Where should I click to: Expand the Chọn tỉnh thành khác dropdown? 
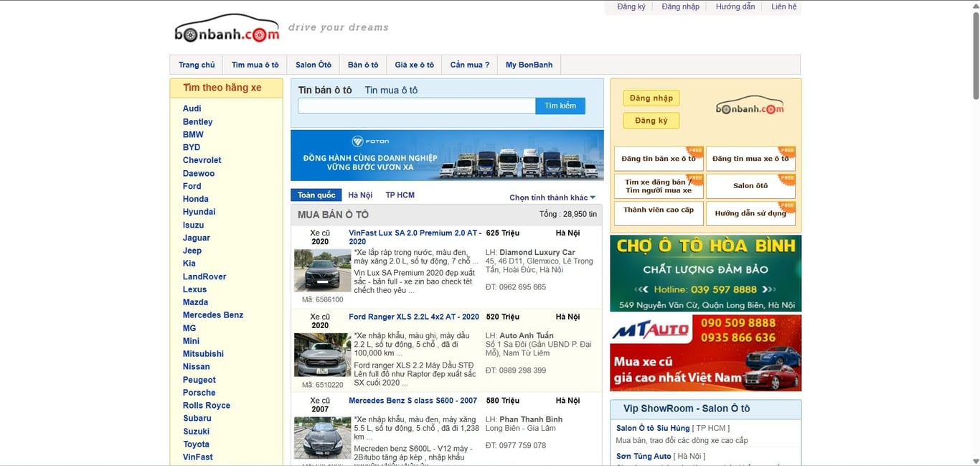tap(552, 197)
